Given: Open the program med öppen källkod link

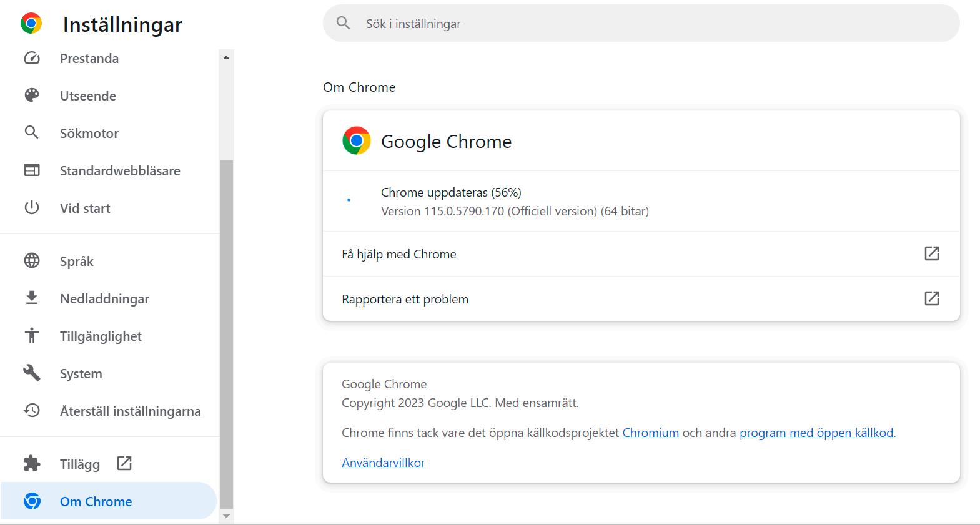Looking at the screenshot, I should pyautogui.click(x=816, y=433).
